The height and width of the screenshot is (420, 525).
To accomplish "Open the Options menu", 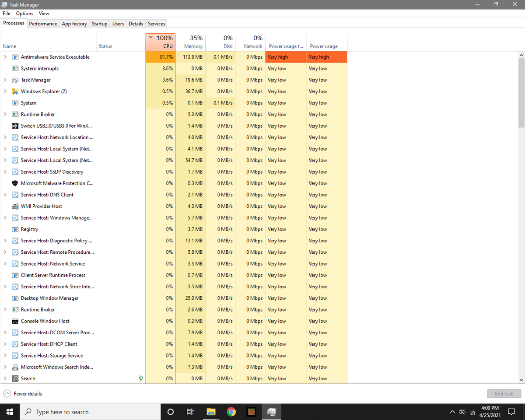I will 24,14.
